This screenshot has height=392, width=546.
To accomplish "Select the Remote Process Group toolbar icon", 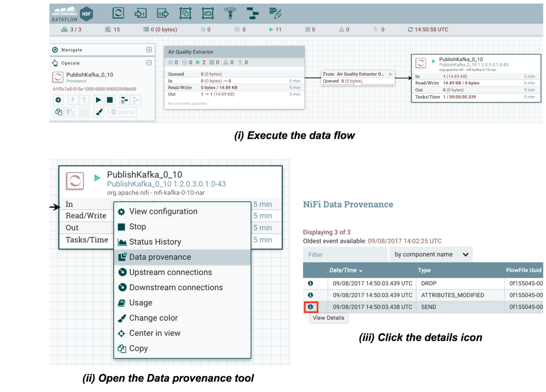I will [208, 13].
